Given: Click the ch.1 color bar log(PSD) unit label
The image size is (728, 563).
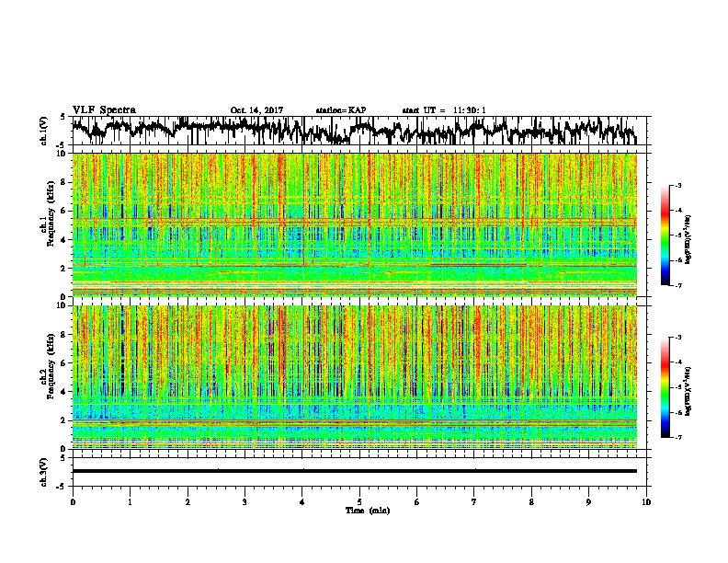Looking at the screenshot, I should (688, 239).
